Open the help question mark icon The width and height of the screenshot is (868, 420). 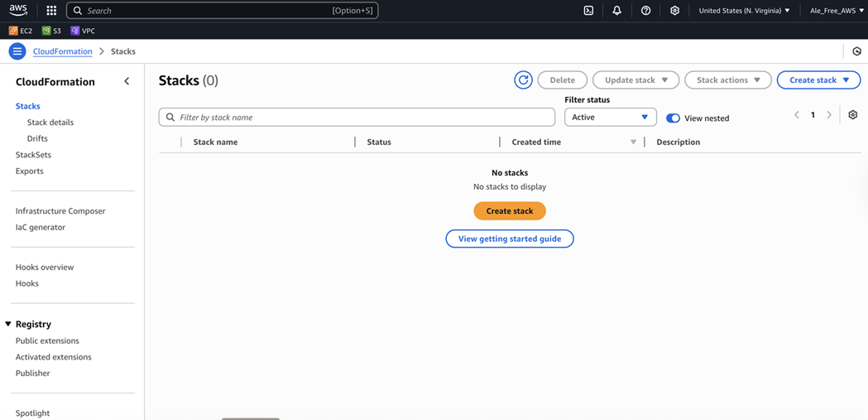(645, 11)
